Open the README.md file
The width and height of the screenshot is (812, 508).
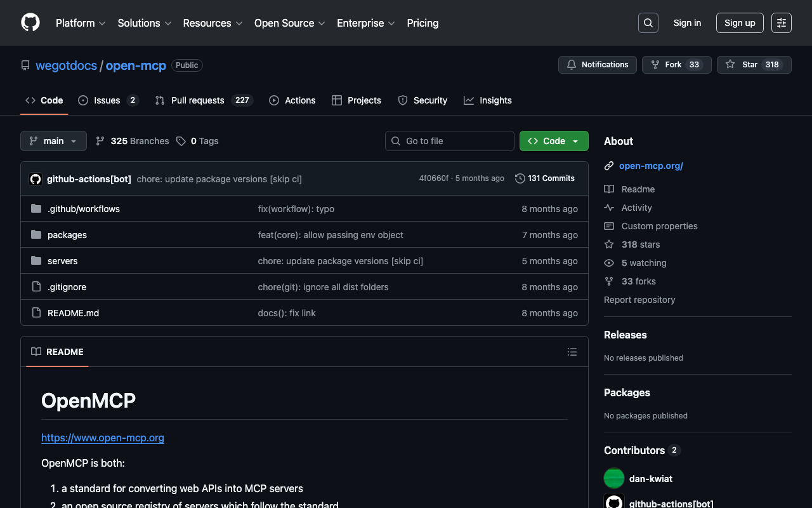click(x=73, y=313)
